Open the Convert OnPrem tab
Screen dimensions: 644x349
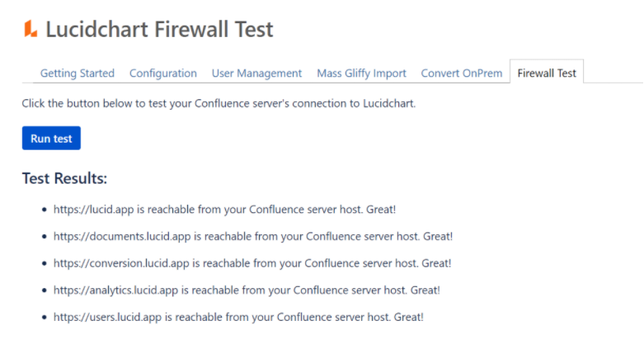pyautogui.click(x=461, y=73)
